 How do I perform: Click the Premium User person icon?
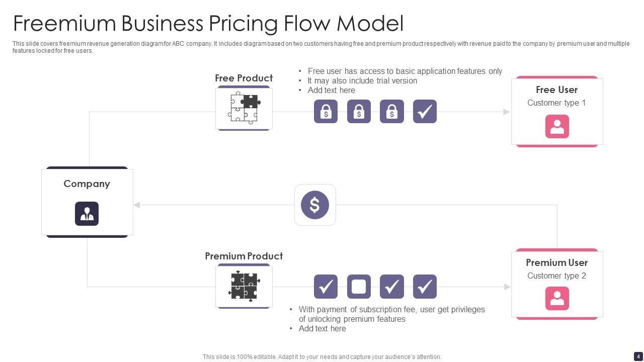pos(557,299)
